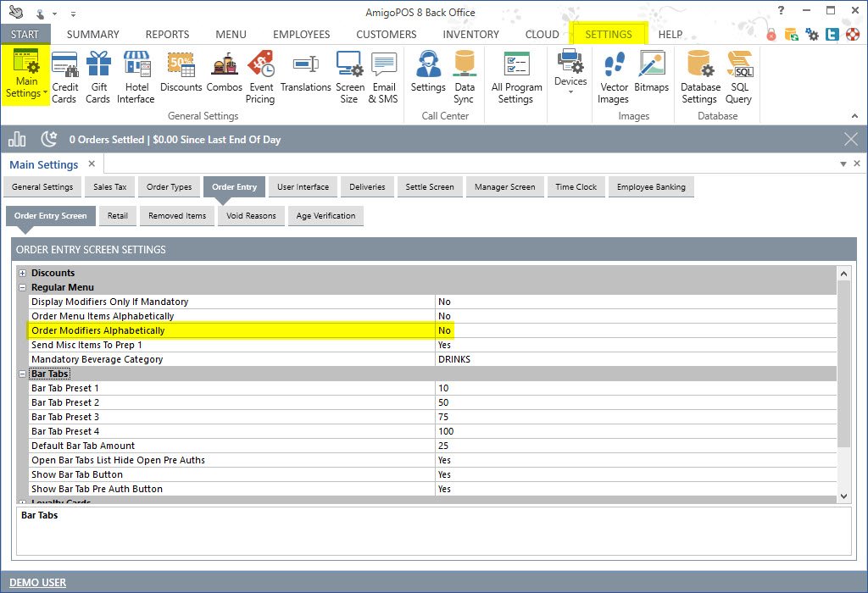This screenshot has height=593, width=868.
Task: Launch the SQL Query tool
Action: pos(738,76)
